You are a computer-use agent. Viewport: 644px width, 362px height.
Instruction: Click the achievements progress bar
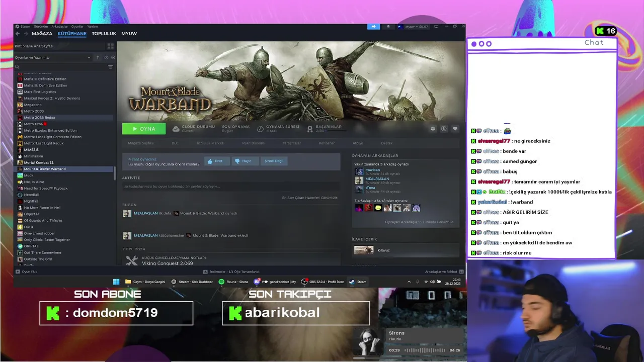pos(336,131)
